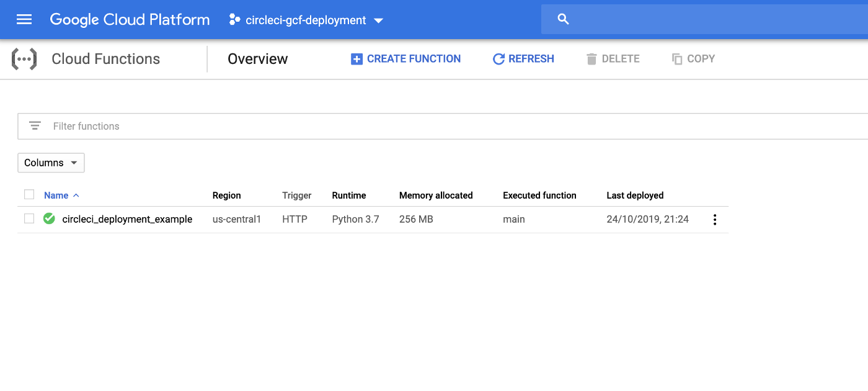Click the Executed function column header

point(539,195)
